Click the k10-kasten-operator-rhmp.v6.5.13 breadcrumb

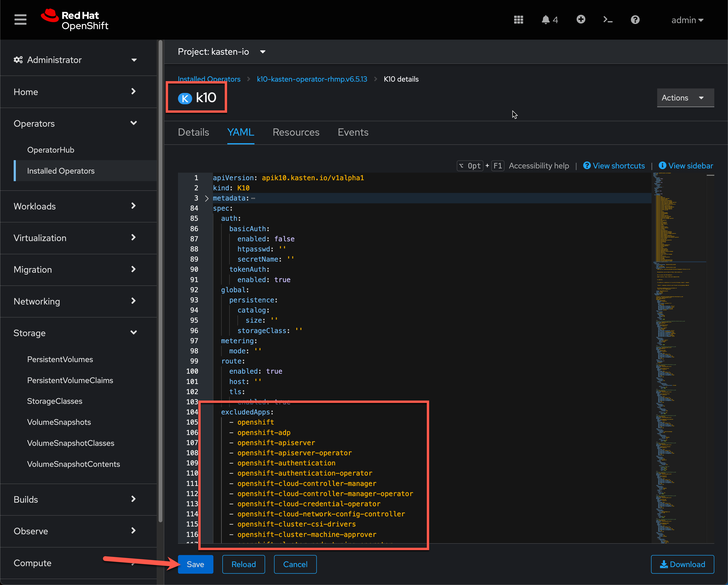pyautogui.click(x=312, y=79)
